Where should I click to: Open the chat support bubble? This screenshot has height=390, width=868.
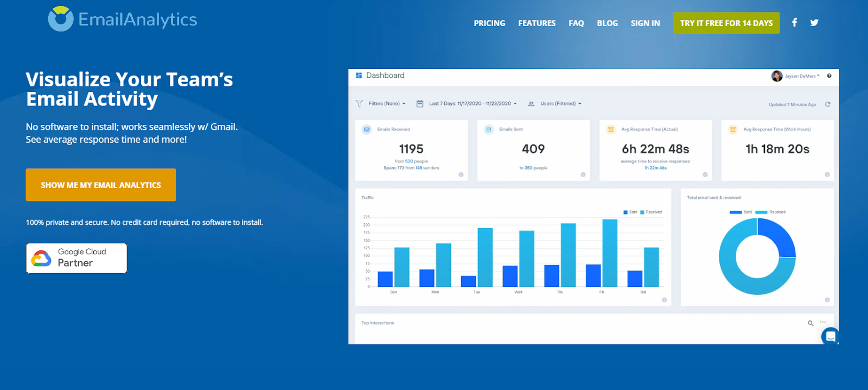[830, 336]
